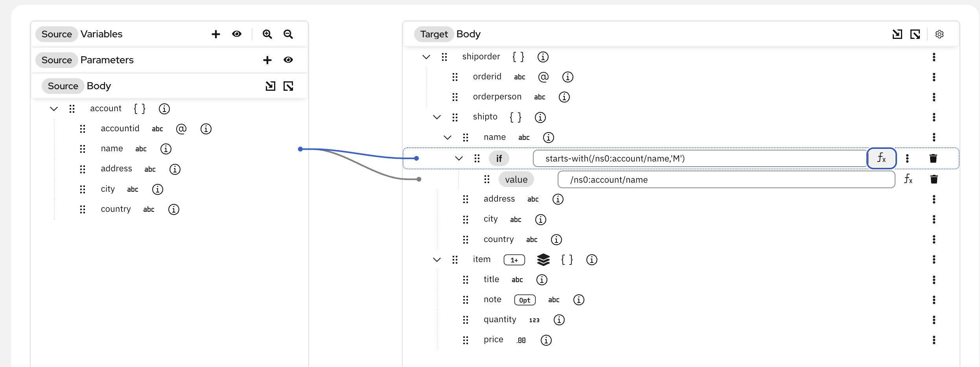Open XPath editor for the if condition
Image resolution: width=980 pixels, height=367 pixels.
pyautogui.click(x=882, y=158)
